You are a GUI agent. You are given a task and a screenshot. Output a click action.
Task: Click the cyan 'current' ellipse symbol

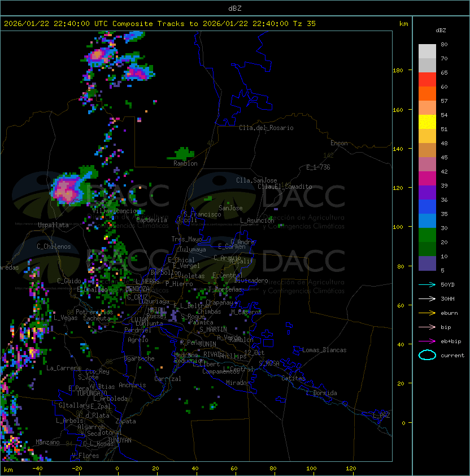click(427, 355)
